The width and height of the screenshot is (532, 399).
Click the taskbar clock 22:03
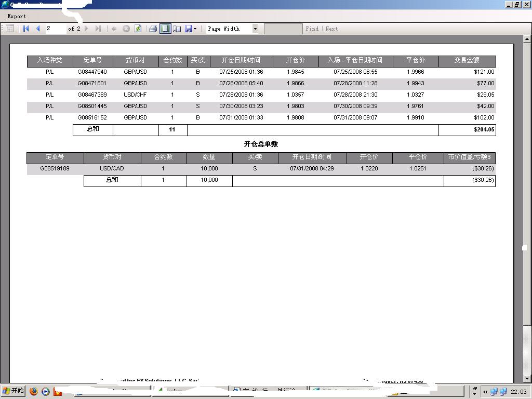click(x=519, y=392)
